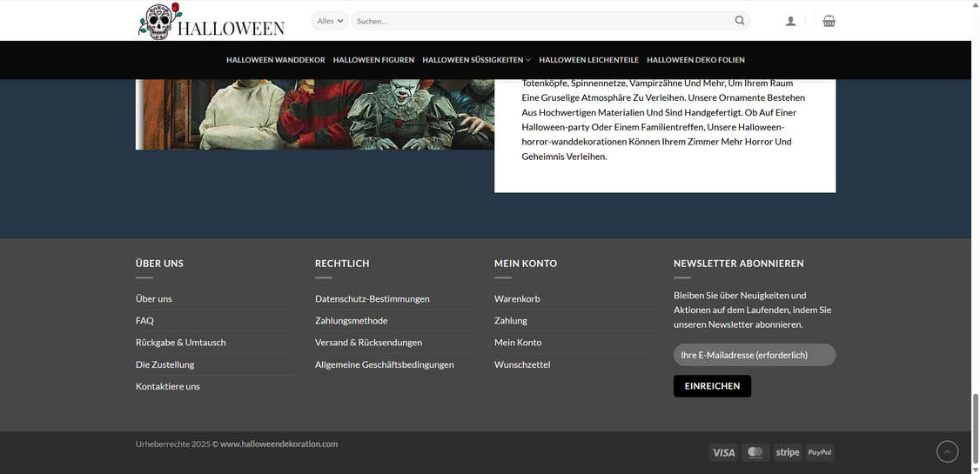Screen dimensions: 980x474
Task: Open Mein Konto footer link
Action: tap(518, 342)
